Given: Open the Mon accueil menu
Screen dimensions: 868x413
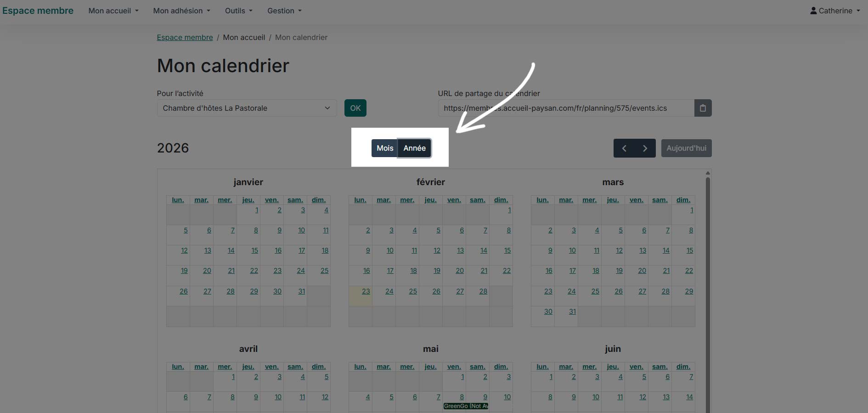Looking at the screenshot, I should point(113,11).
